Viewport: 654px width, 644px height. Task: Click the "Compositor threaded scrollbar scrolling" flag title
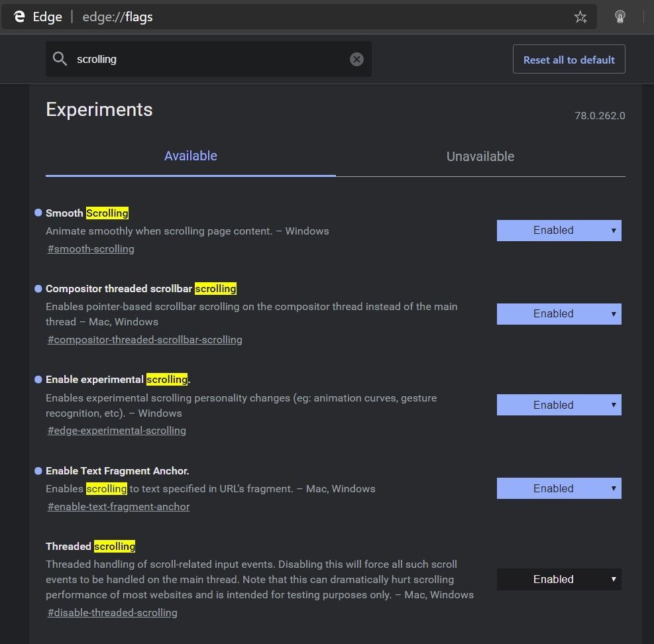pos(141,289)
